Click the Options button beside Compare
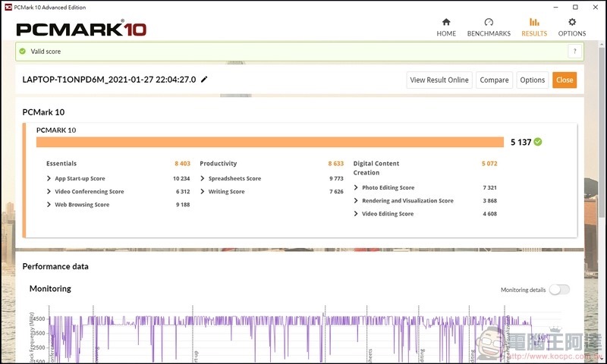 tap(533, 80)
